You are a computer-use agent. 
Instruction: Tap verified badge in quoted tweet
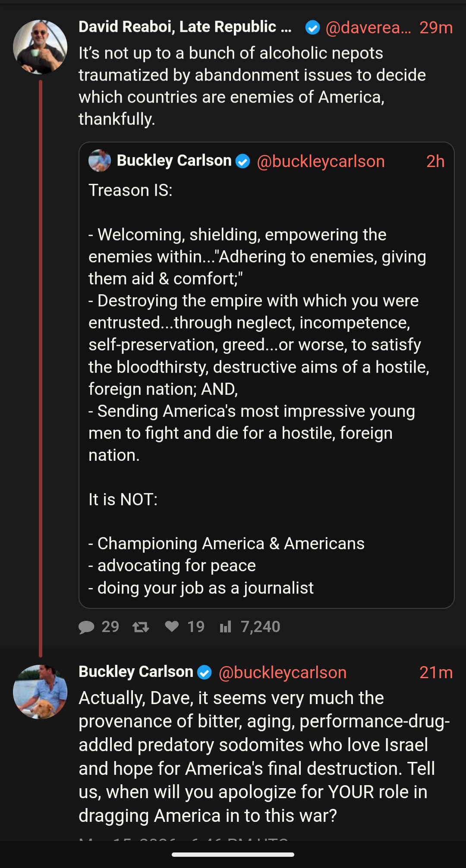click(x=243, y=161)
